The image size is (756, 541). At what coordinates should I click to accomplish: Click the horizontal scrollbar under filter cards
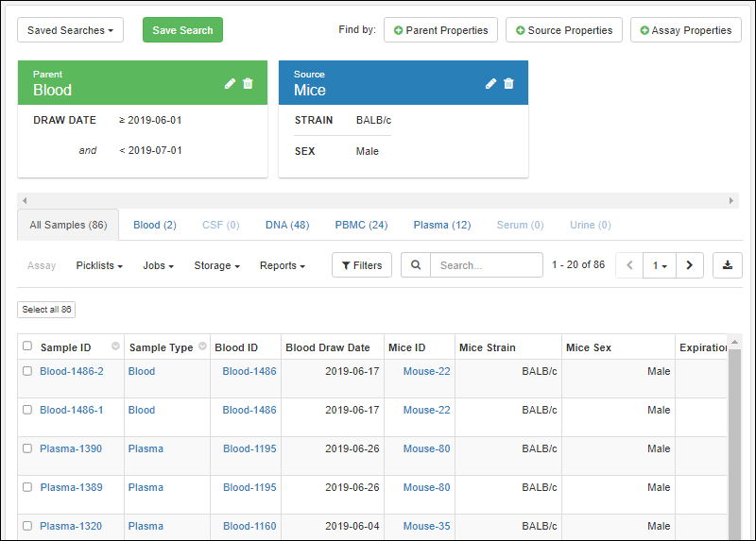(378, 201)
